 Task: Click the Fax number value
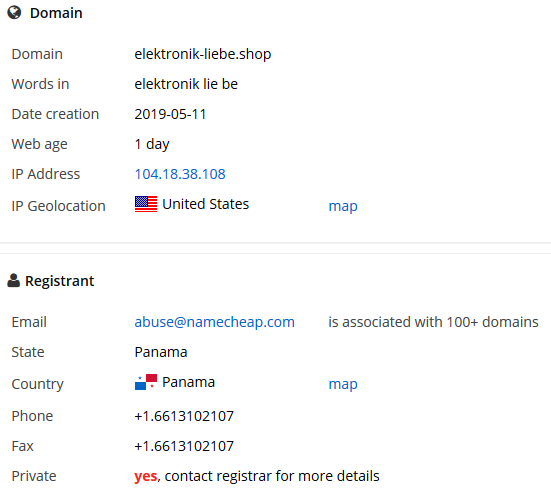coord(184,446)
